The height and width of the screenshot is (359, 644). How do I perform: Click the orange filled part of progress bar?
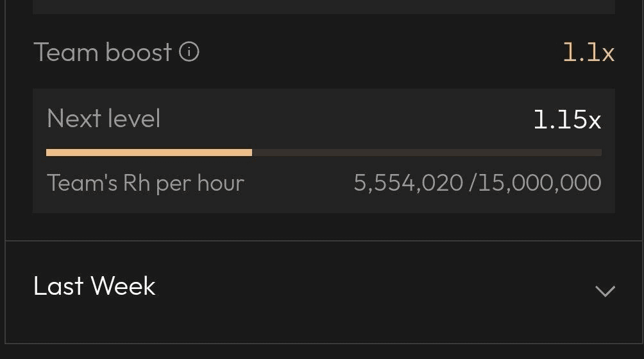click(149, 153)
